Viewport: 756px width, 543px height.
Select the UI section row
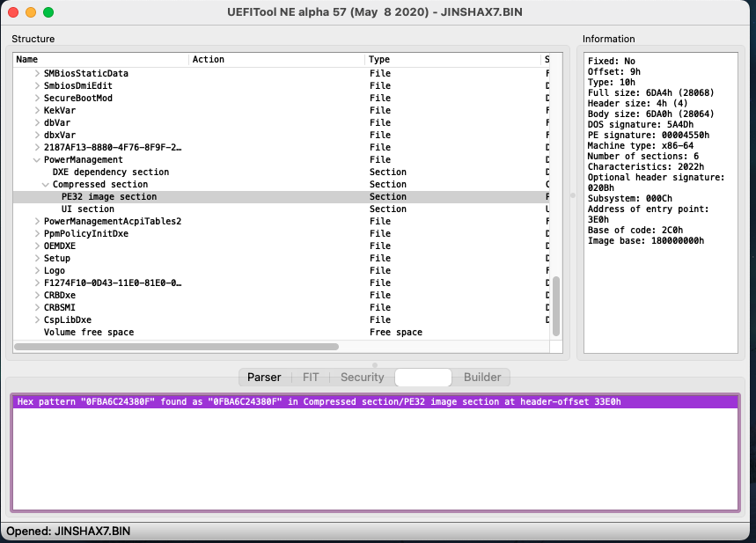pos(281,209)
